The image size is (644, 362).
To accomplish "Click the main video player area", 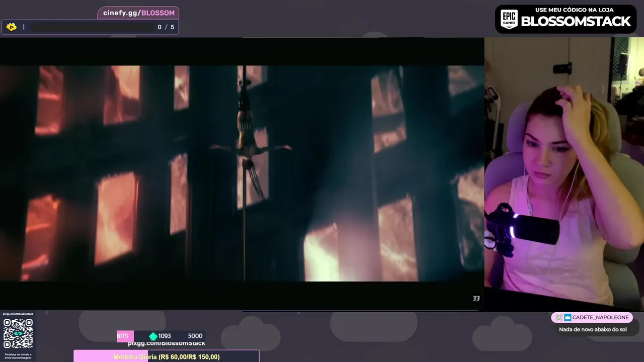I will tap(242, 173).
